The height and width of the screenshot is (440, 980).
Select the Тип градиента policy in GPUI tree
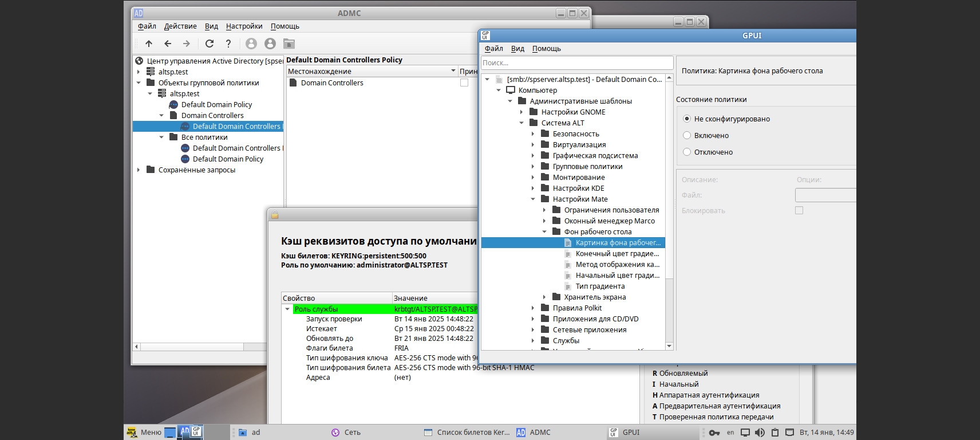(x=600, y=286)
